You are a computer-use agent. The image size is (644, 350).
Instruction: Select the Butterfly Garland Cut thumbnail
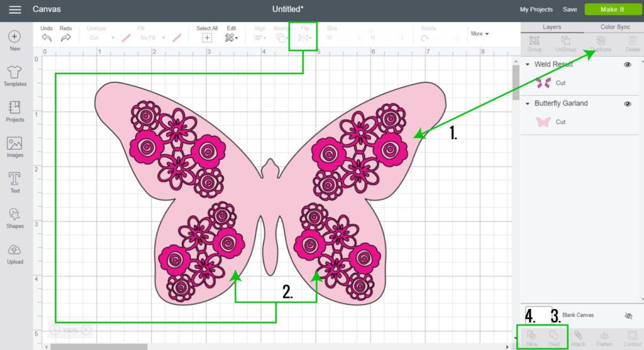[543, 121]
